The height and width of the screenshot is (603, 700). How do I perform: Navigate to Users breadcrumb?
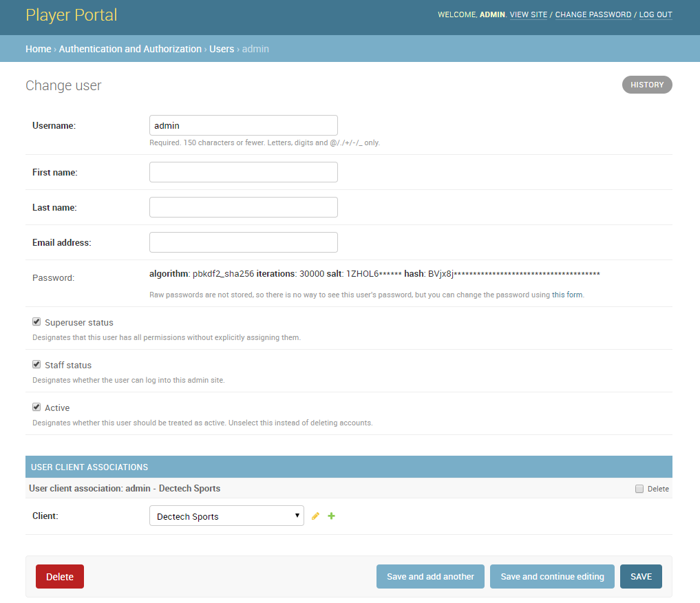point(222,49)
